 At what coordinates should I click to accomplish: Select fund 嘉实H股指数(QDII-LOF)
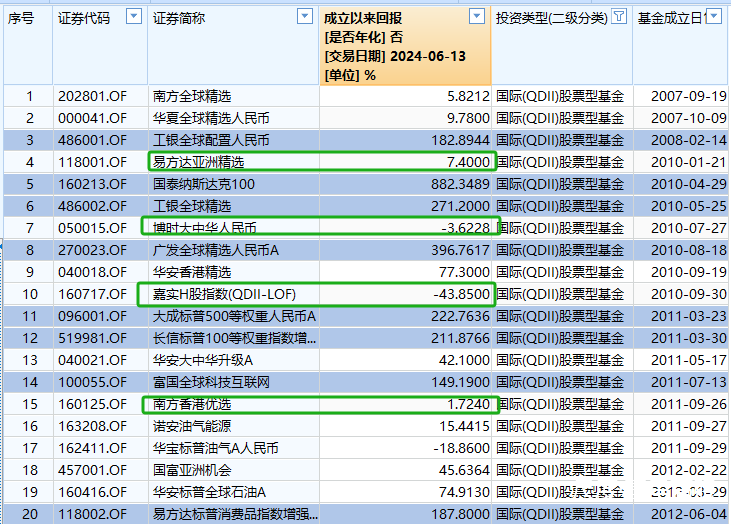(224, 294)
